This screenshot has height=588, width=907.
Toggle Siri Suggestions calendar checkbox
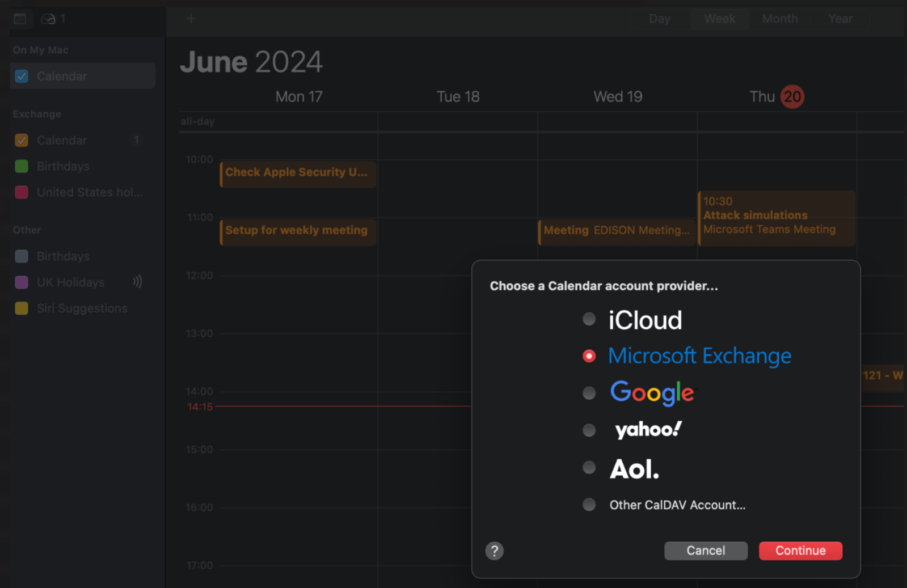coord(22,308)
